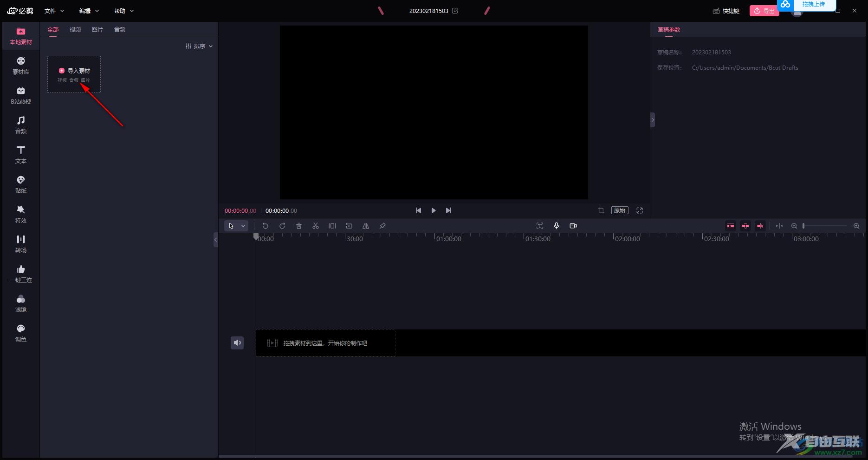Image resolution: width=868 pixels, height=460 pixels.
Task: Edit draft name pencil icon
Action: coord(455,11)
